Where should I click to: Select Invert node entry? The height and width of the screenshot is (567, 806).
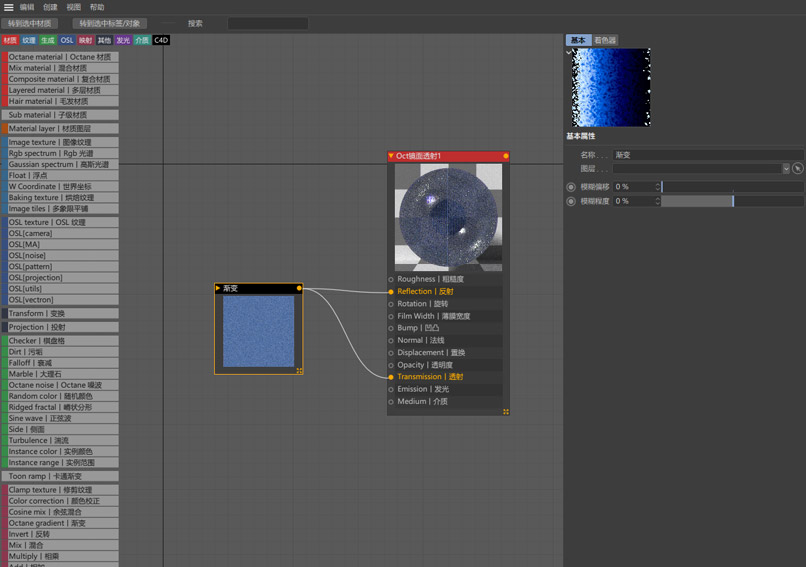coord(60,534)
